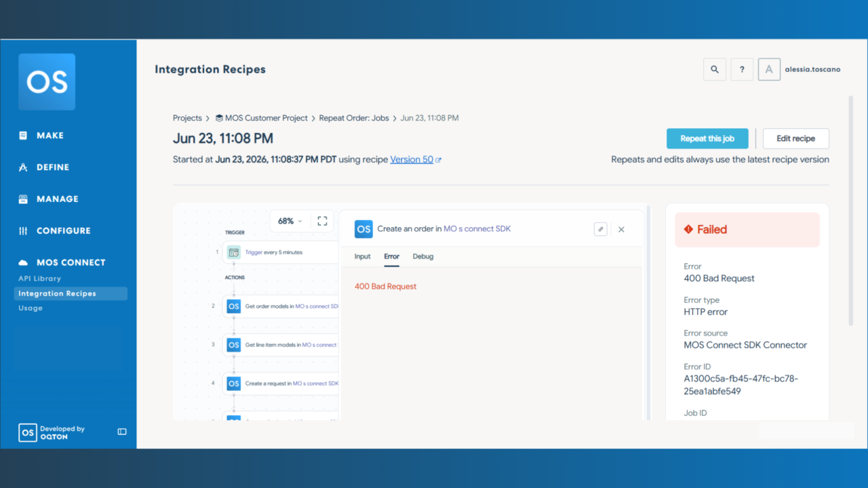Open Usage in sidebar
868x488 pixels.
(31, 308)
